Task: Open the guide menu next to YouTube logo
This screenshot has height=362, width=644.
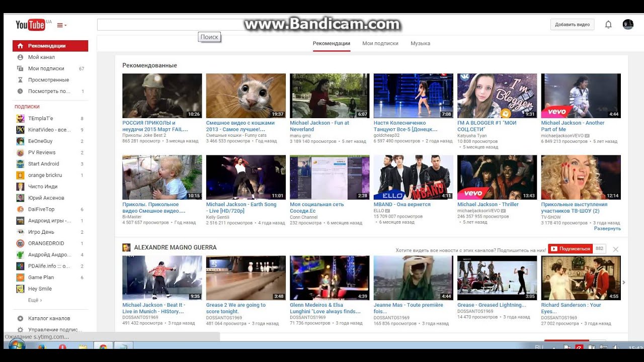Action: 61,25
